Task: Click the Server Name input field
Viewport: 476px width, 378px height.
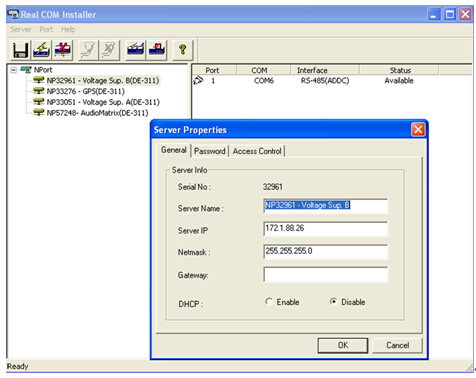Action: [x=325, y=206]
